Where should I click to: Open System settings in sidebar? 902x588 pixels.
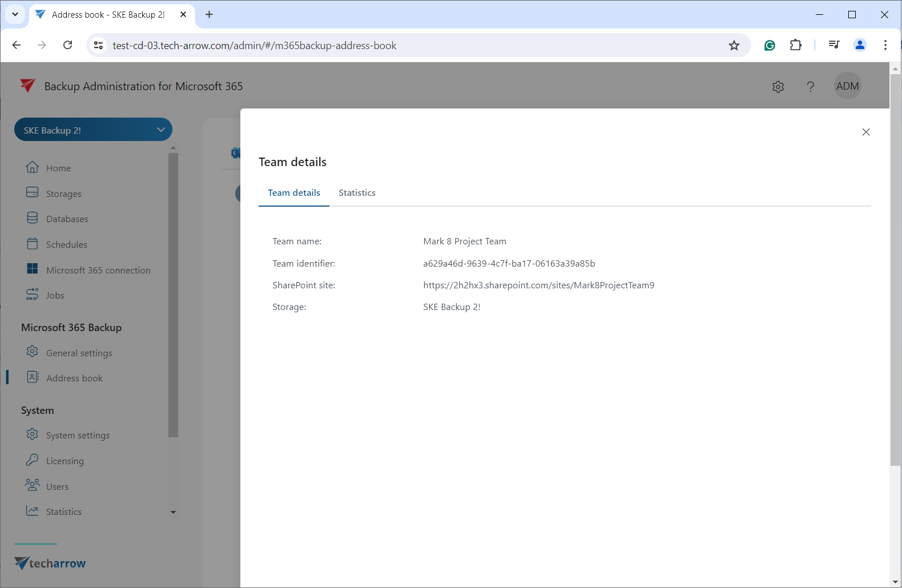click(x=78, y=435)
